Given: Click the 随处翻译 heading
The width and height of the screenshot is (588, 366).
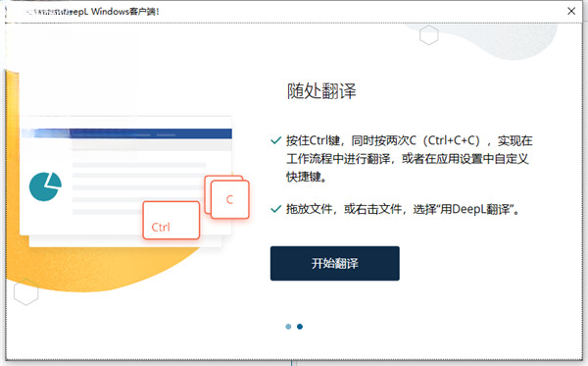Looking at the screenshot, I should tap(321, 91).
